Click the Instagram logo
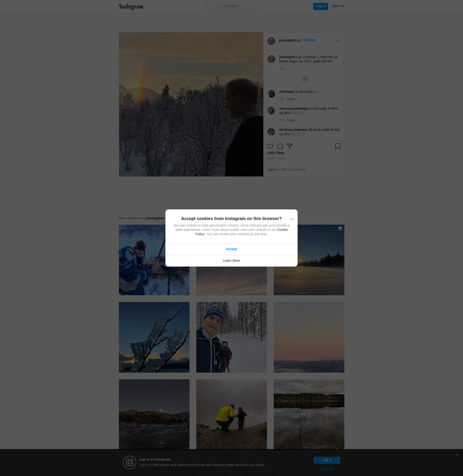The image size is (463, 476). tap(131, 7)
